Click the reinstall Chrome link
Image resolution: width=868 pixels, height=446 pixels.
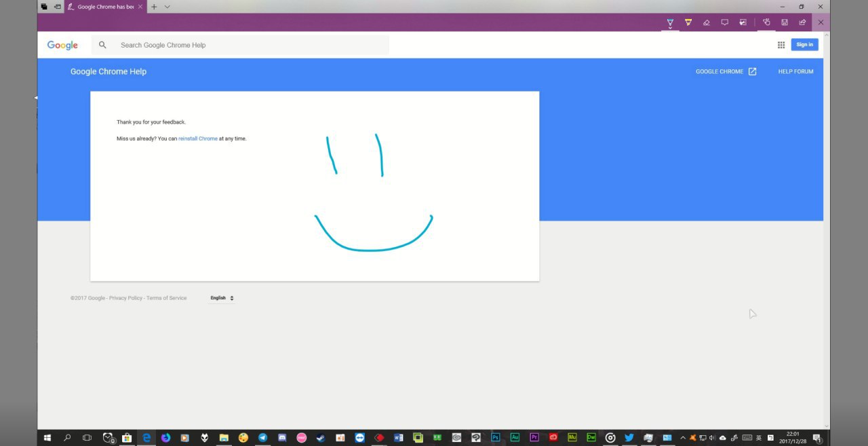[x=198, y=138]
